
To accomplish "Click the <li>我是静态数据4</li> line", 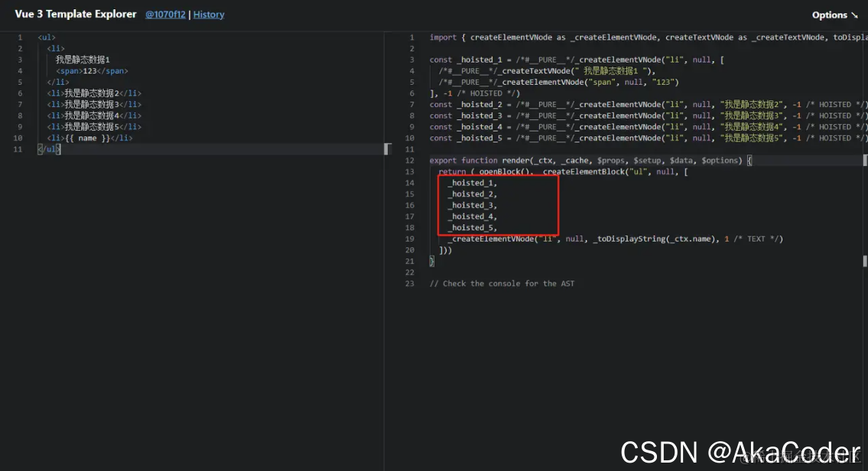I will 94,115.
